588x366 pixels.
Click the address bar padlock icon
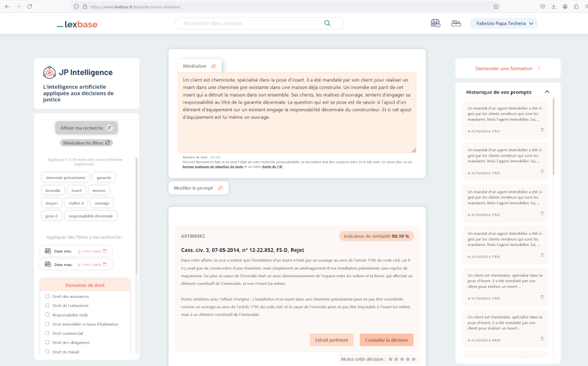85,6
